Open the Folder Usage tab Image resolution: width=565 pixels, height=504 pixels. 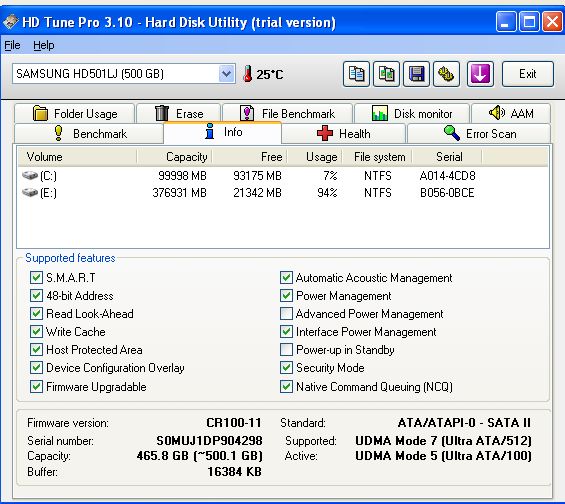point(75,113)
